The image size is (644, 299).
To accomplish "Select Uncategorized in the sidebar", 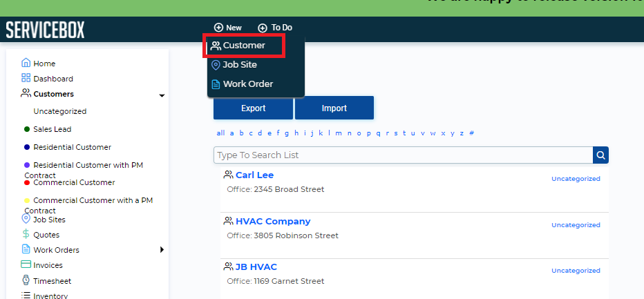I will point(60,111).
